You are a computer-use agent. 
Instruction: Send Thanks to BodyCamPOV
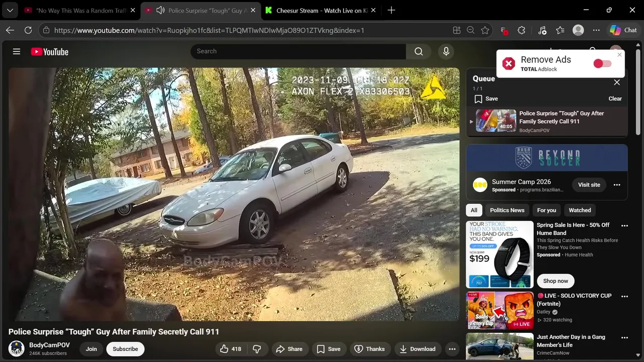tap(370, 349)
